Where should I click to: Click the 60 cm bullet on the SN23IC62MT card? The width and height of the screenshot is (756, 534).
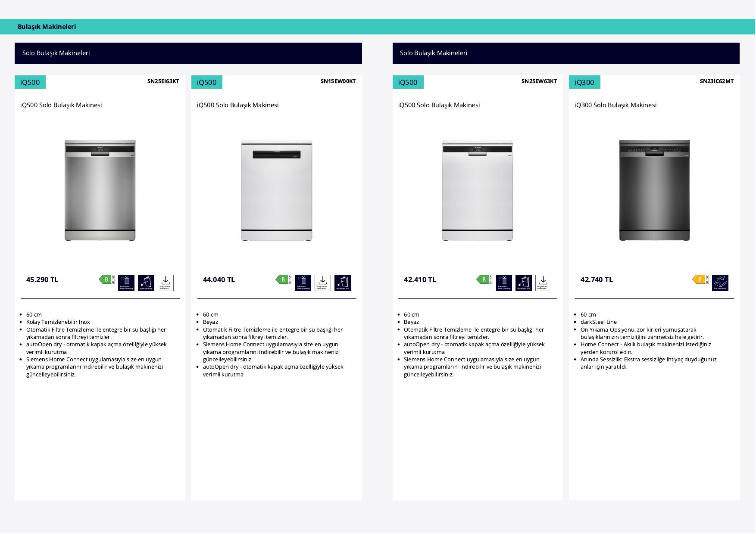pos(588,315)
